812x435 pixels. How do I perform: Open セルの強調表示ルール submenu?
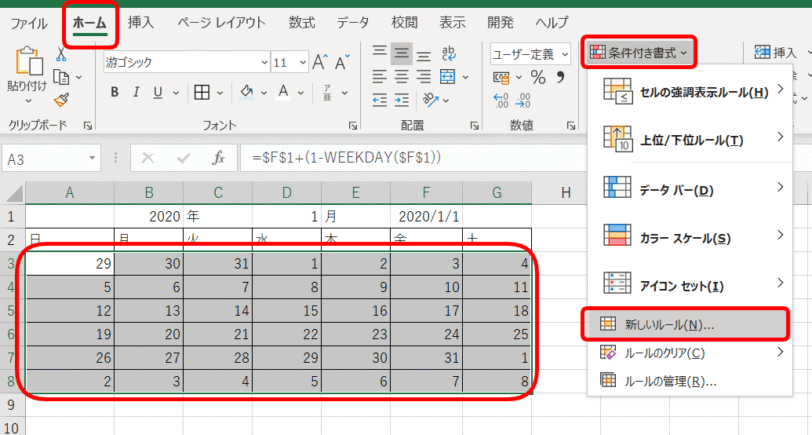click(x=690, y=92)
